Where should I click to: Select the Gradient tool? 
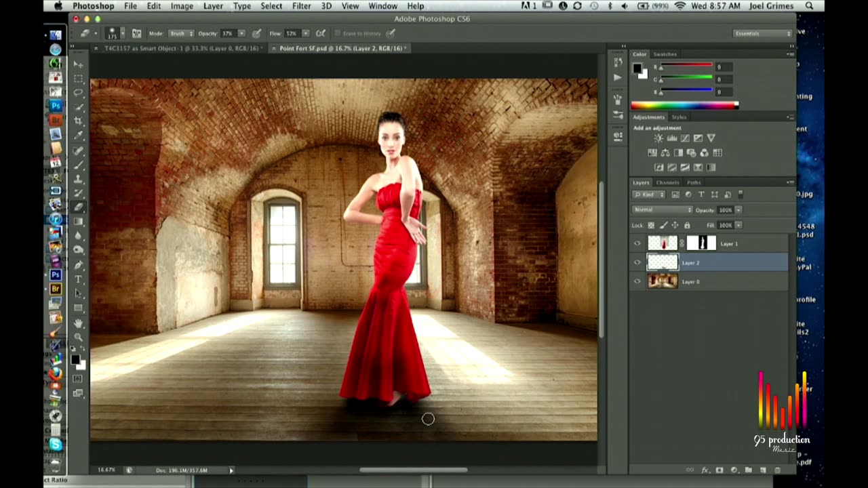point(79,222)
